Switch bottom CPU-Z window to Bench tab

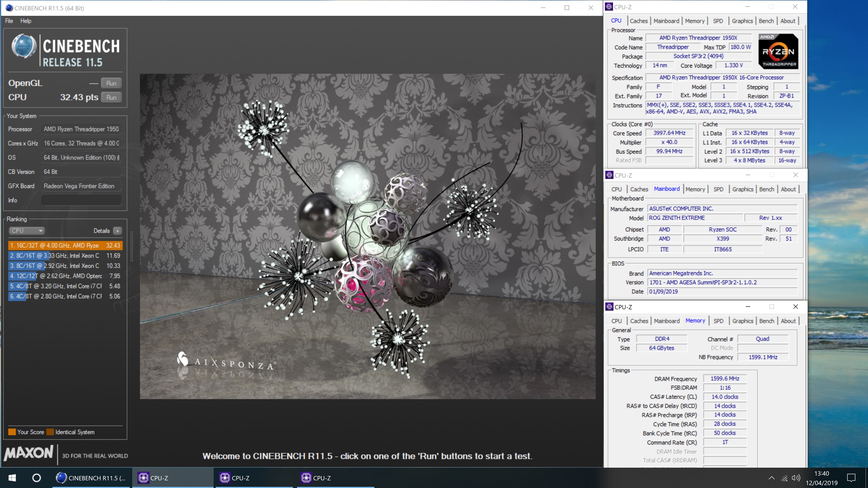[x=767, y=321]
